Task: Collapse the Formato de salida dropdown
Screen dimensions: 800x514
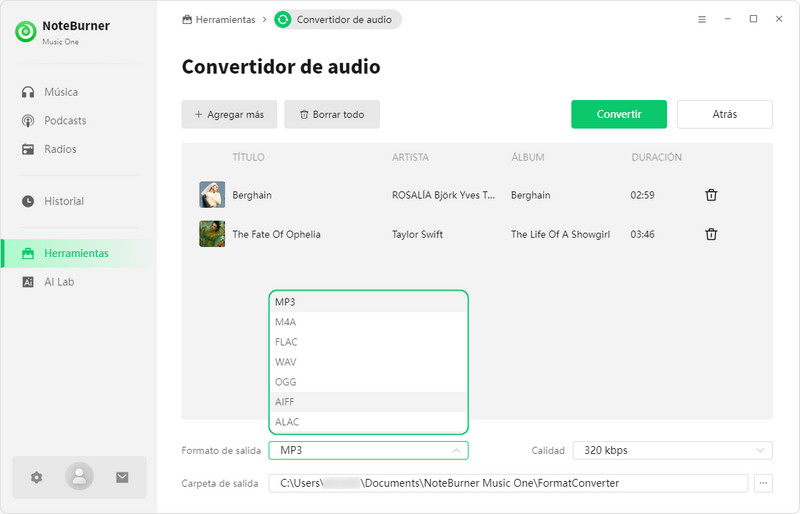Action: 368,450
